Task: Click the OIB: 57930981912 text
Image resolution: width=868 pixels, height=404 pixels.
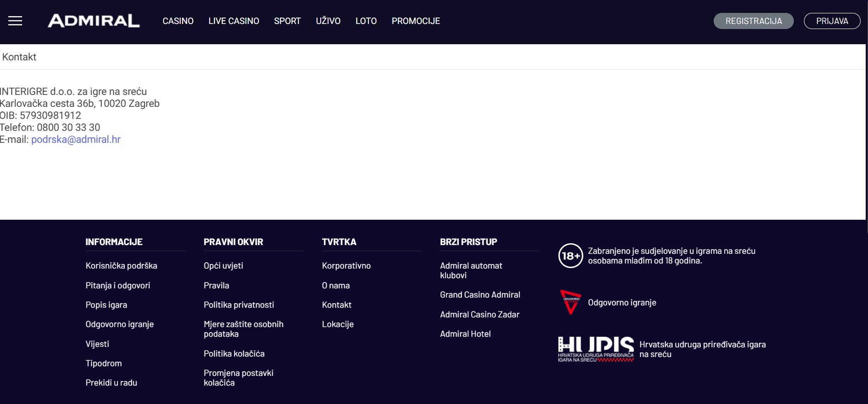Action: (x=41, y=115)
